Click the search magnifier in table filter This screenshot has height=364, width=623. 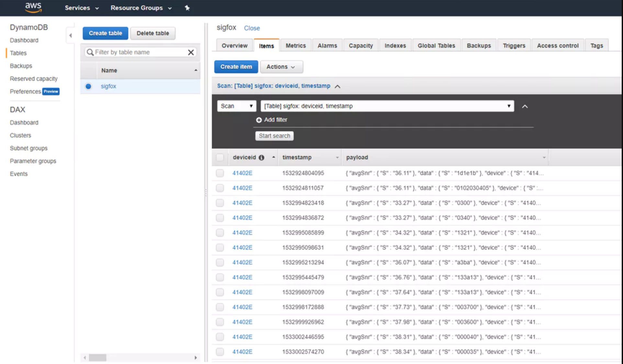tap(90, 52)
